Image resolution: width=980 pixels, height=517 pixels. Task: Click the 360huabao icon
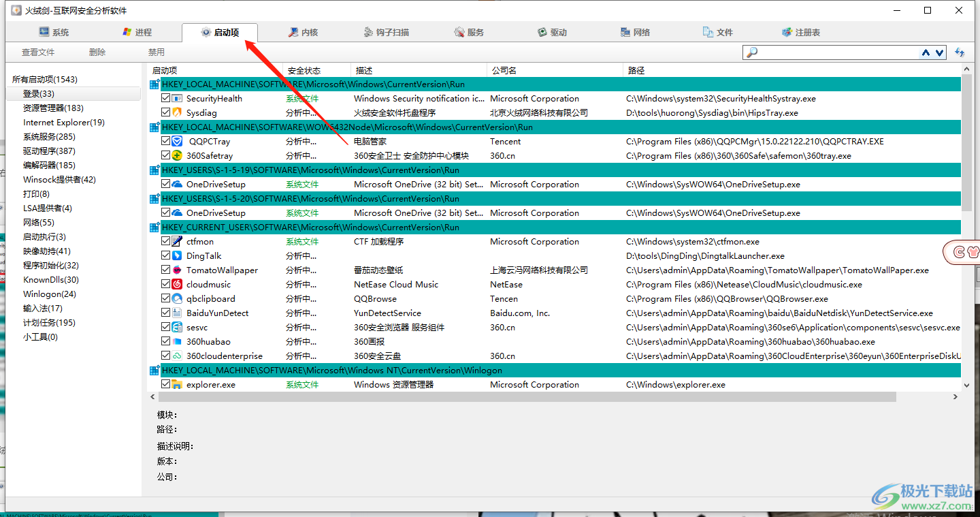click(177, 342)
